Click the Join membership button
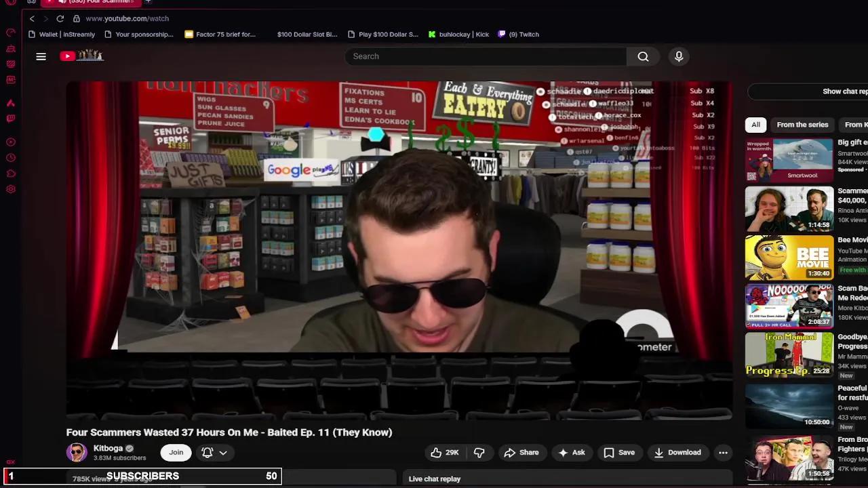 pos(176,453)
